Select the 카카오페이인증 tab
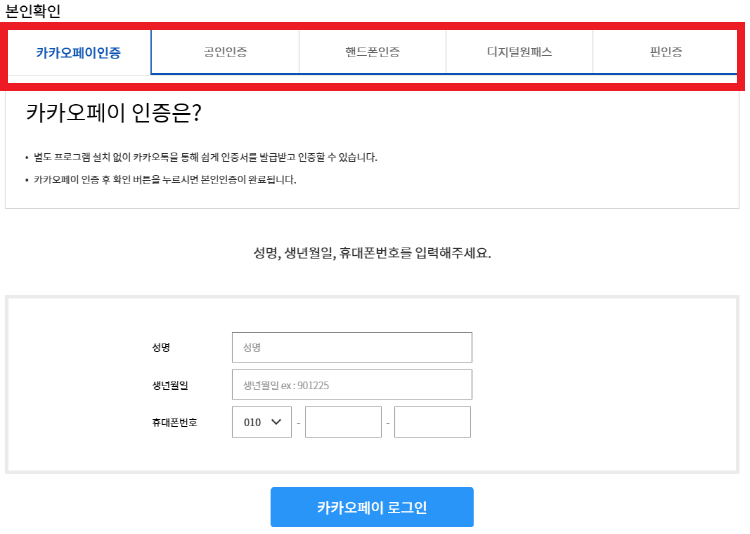This screenshot has height=534, width=750. pos(79,52)
